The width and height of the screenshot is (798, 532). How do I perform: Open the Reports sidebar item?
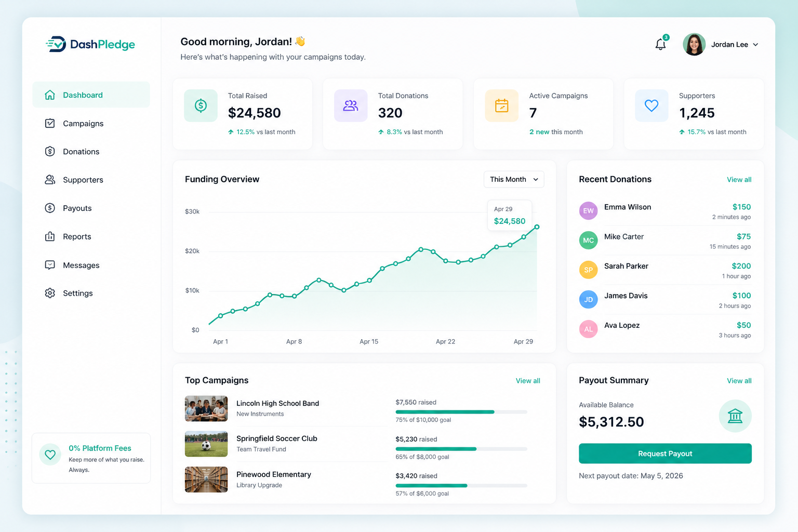(x=91, y=236)
